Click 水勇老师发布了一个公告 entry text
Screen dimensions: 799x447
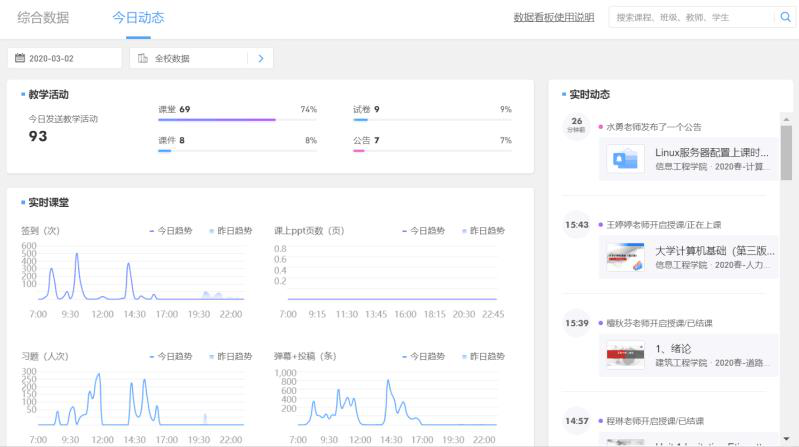[654, 127]
